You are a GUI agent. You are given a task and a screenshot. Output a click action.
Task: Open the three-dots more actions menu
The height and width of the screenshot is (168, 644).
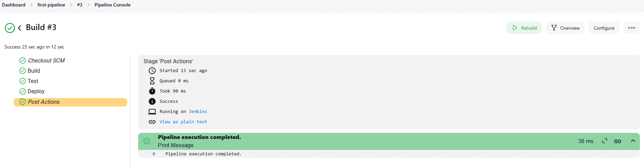point(631,28)
